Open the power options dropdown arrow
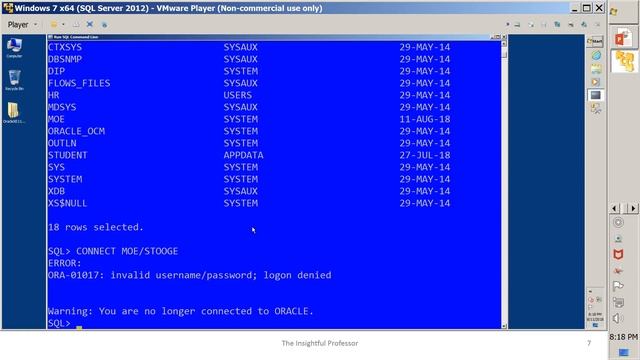This screenshot has height=360, width=640. (63, 24)
